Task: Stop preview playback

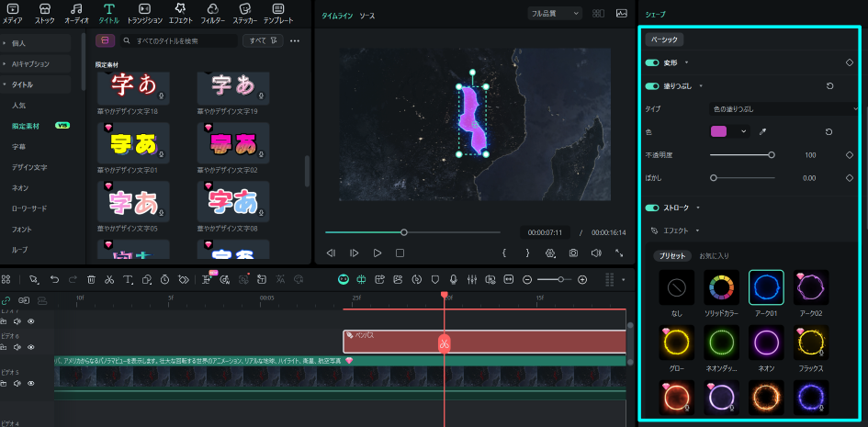Action: pyautogui.click(x=400, y=253)
